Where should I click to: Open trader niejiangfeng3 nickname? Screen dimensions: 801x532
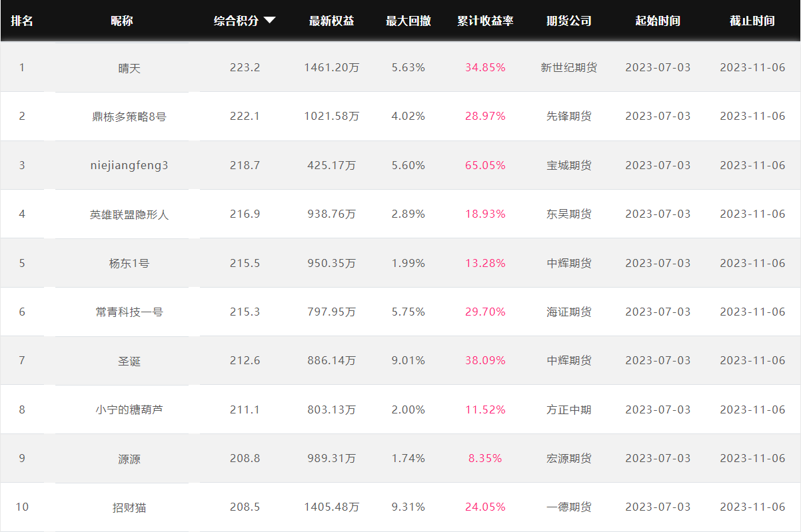[x=129, y=165]
